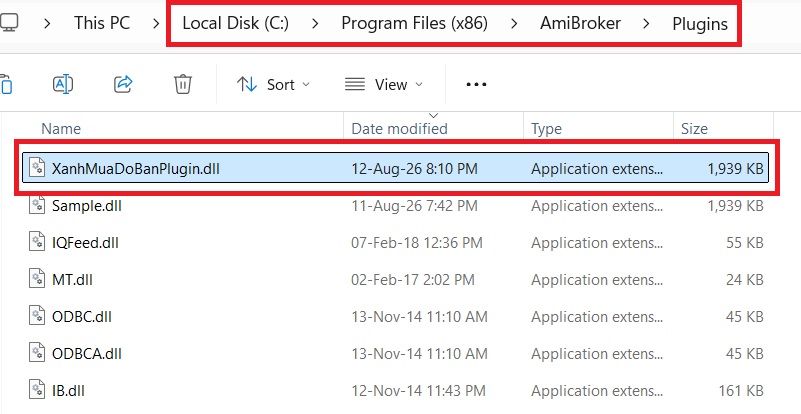Click the XanhMuaDoBanPlugin.dll file icon

(37, 168)
